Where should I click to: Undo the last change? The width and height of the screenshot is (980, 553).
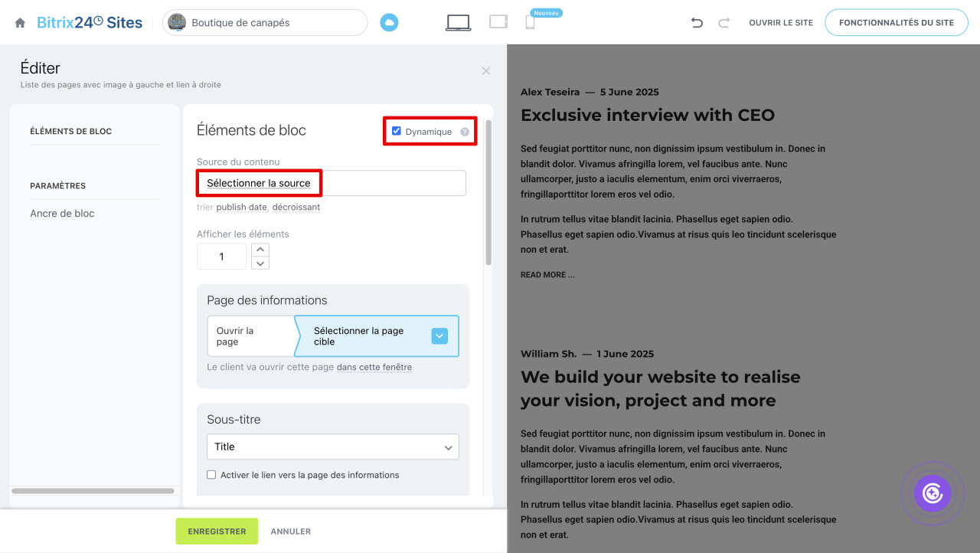tap(697, 23)
